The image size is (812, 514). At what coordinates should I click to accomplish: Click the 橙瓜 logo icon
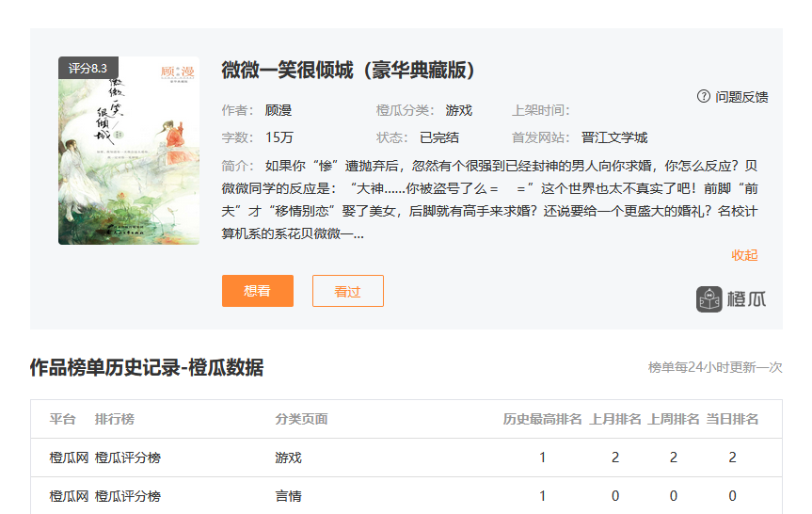709,299
